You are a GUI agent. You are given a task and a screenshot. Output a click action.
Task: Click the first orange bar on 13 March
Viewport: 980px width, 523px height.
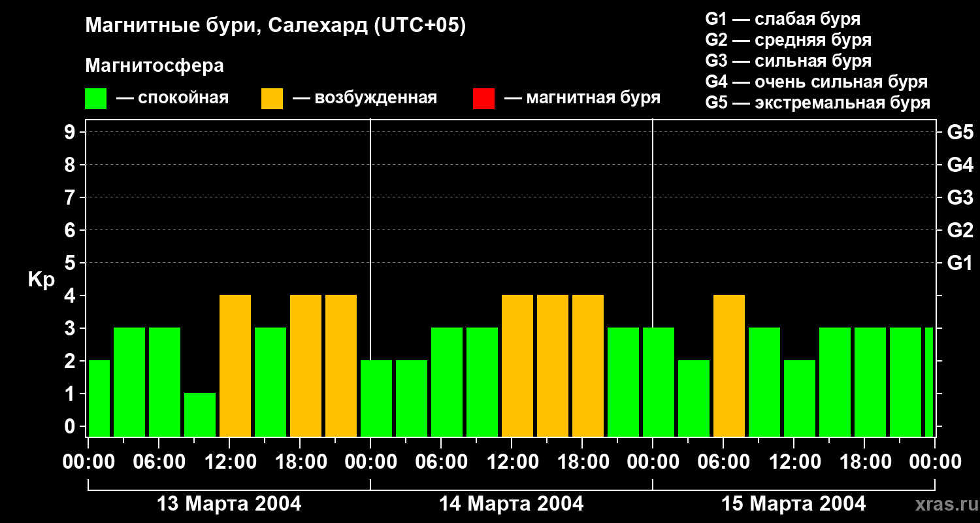pyautogui.click(x=235, y=365)
